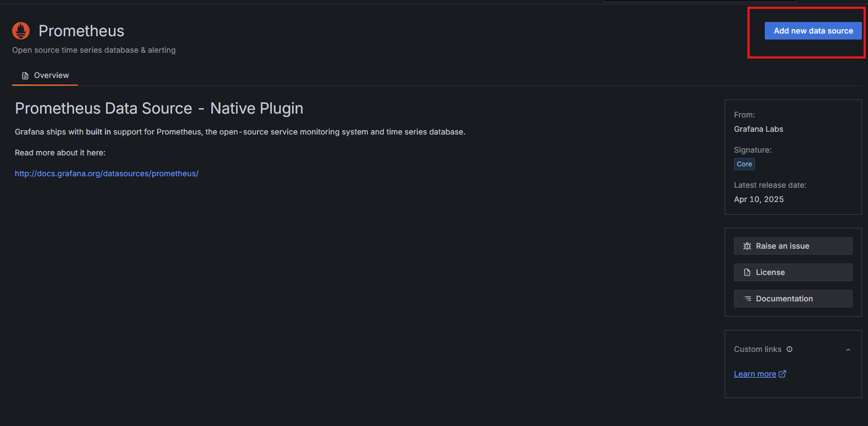This screenshot has width=868, height=426.
Task: Click the document icon on Overview tab
Action: click(x=25, y=76)
